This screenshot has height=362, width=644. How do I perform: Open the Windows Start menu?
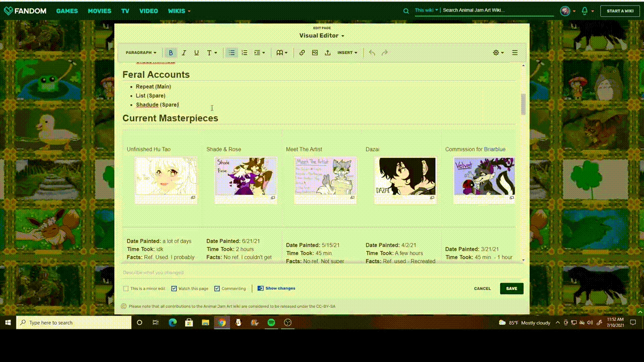(8, 322)
